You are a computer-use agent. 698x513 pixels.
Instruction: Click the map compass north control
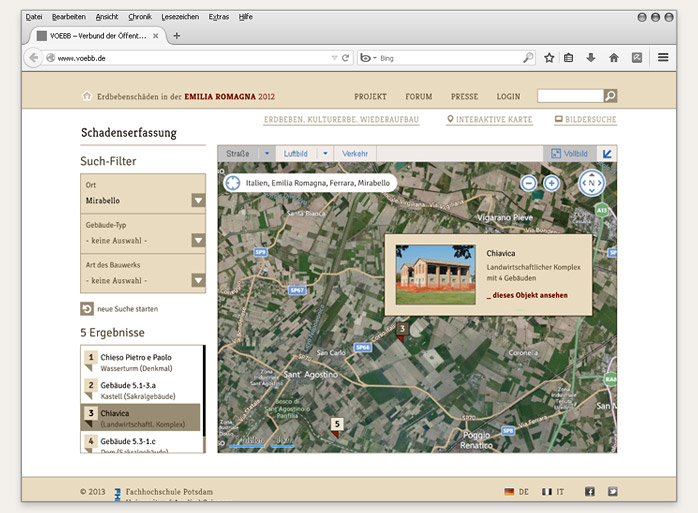coord(592,183)
